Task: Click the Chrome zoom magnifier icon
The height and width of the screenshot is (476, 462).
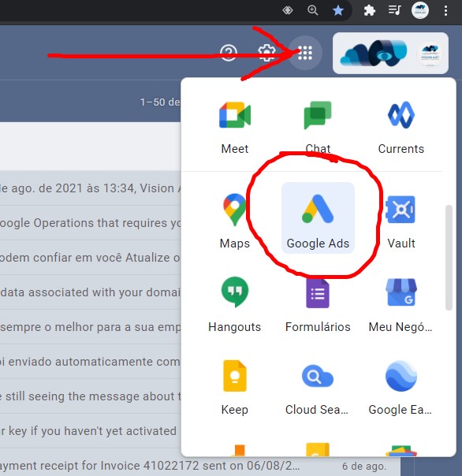Action: click(312, 10)
